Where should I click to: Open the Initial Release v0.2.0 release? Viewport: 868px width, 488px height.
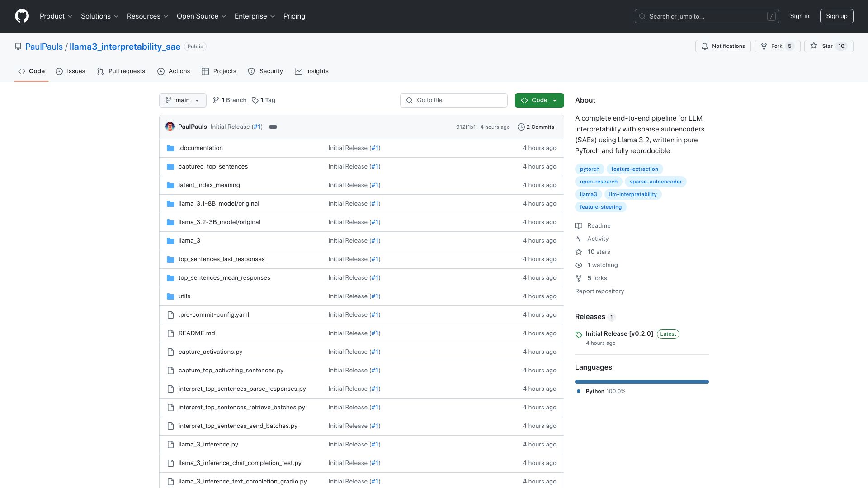coord(619,333)
